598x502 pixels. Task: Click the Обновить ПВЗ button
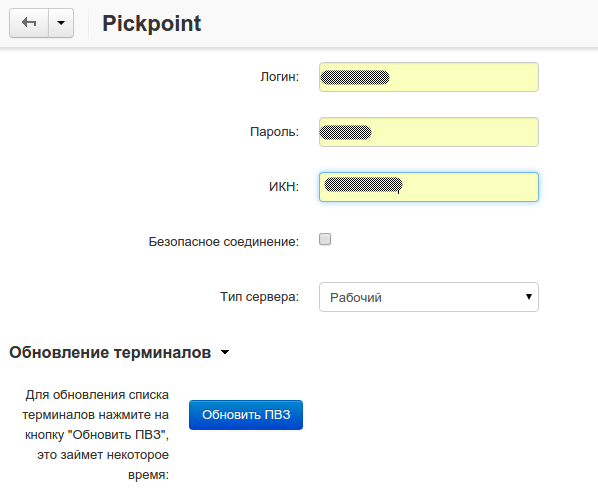246,415
